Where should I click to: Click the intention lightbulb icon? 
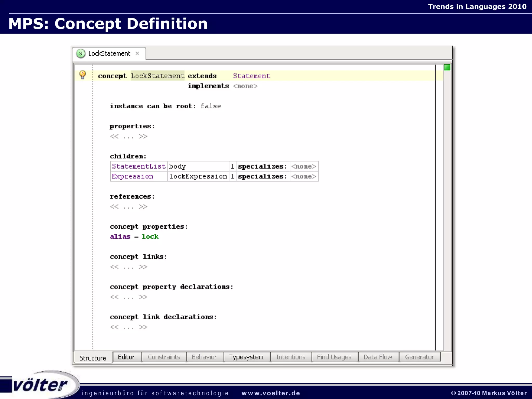[83, 75]
